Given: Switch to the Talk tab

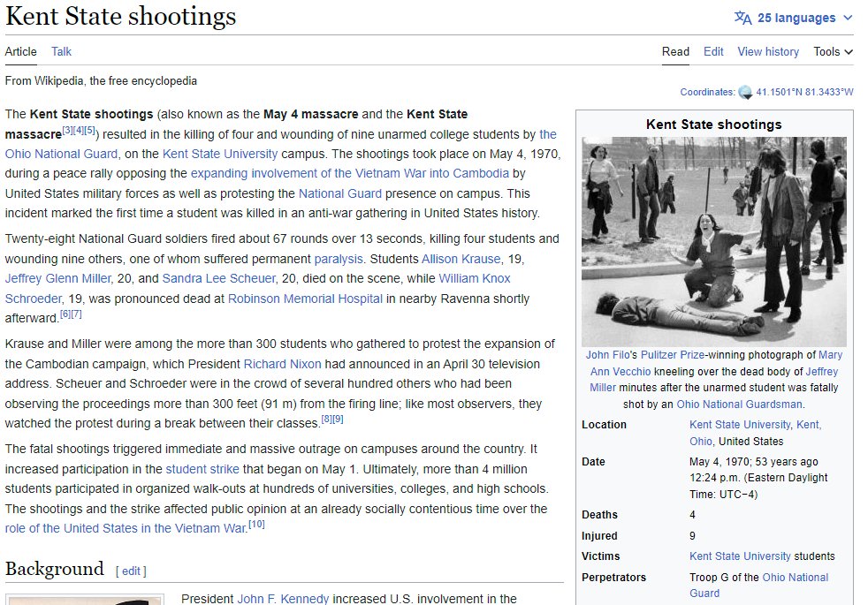Looking at the screenshot, I should click(62, 51).
